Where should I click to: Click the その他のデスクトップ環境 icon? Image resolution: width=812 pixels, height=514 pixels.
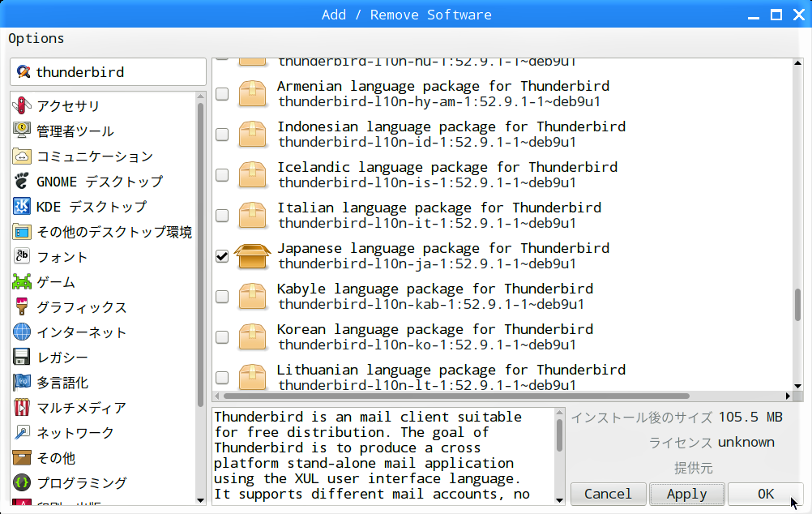[x=22, y=232]
